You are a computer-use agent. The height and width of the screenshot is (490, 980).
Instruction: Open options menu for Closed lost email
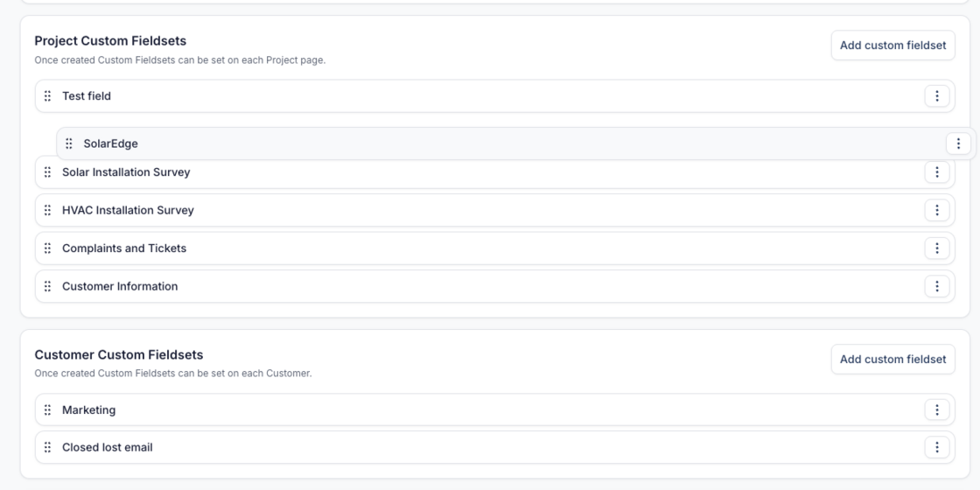tap(936, 447)
